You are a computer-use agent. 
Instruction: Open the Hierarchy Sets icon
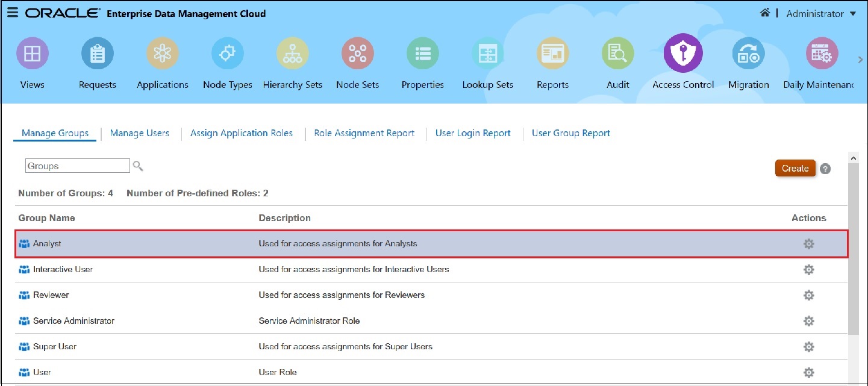point(293,54)
